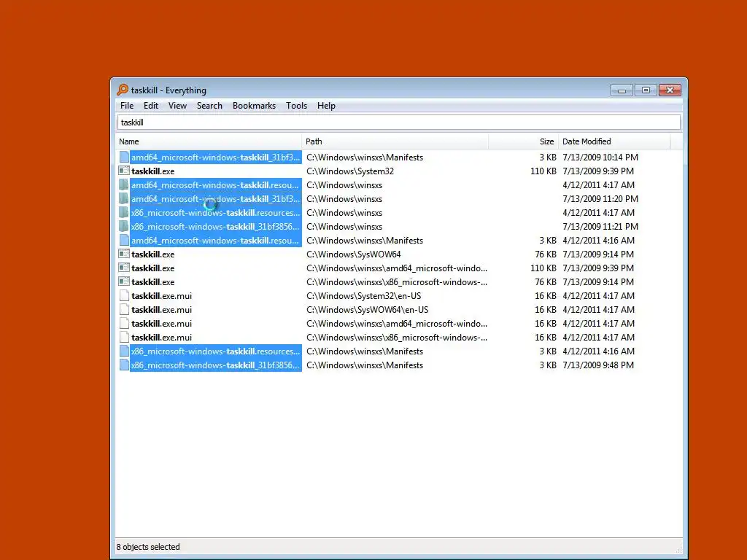Click 110 KB size in System32 row

click(543, 171)
